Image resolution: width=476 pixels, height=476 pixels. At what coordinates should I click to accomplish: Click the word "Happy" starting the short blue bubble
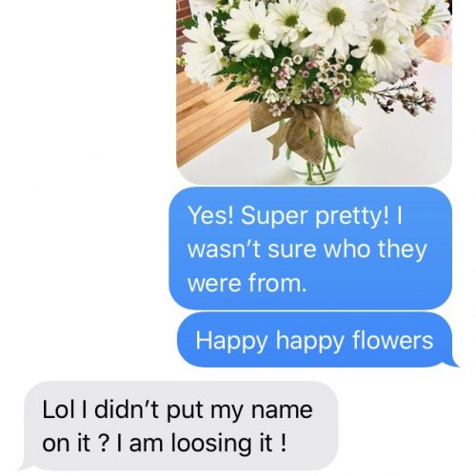pyautogui.click(x=231, y=342)
